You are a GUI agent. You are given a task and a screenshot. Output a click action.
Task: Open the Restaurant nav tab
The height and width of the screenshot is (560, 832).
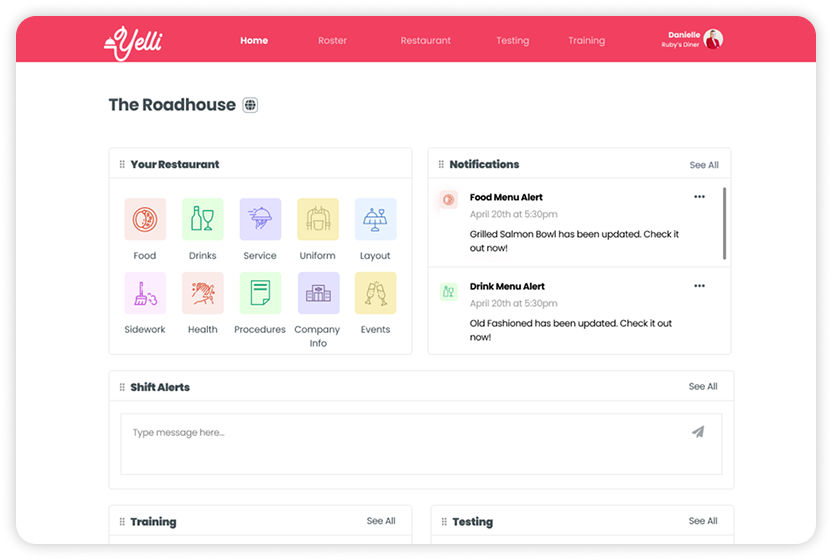pyautogui.click(x=426, y=40)
